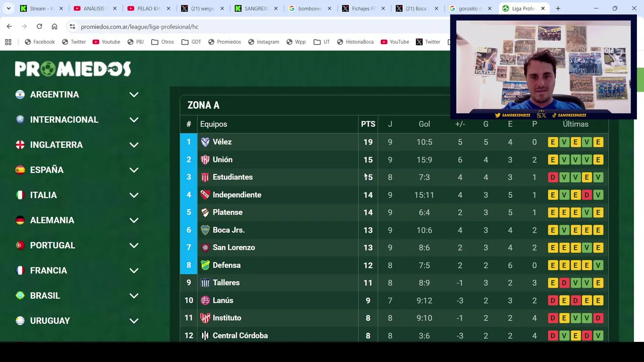The width and height of the screenshot is (644, 362).
Task: Click the Italia flag icon
Action: (x=20, y=195)
